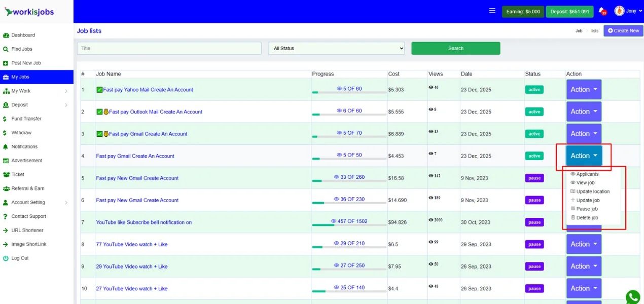This screenshot has width=644, height=304.
Task: Click the Log Out power icon
Action: (x=6, y=258)
